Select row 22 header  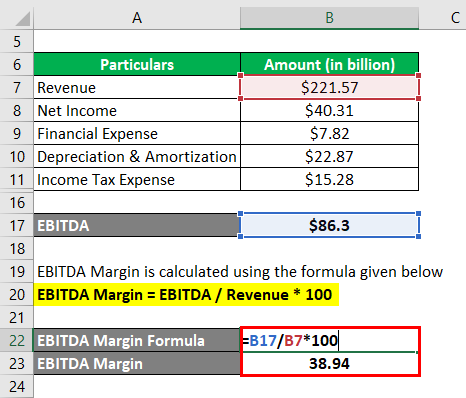point(17,340)
